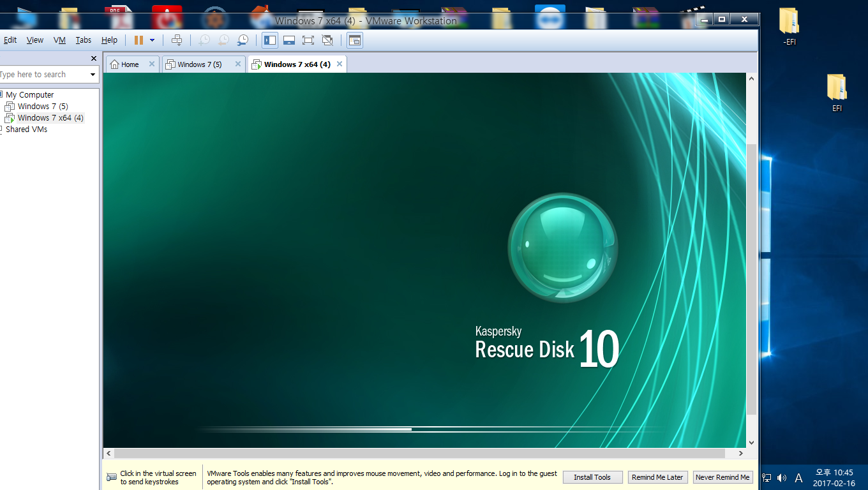The height and width of the screenshot is (490, 868).
Task: Click the Take Snapshot clock icon
Action: pyautogui.click(x=204, y=40)
